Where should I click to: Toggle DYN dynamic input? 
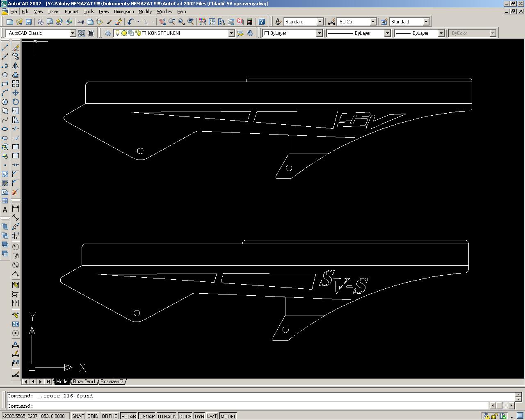pos(199,416)
